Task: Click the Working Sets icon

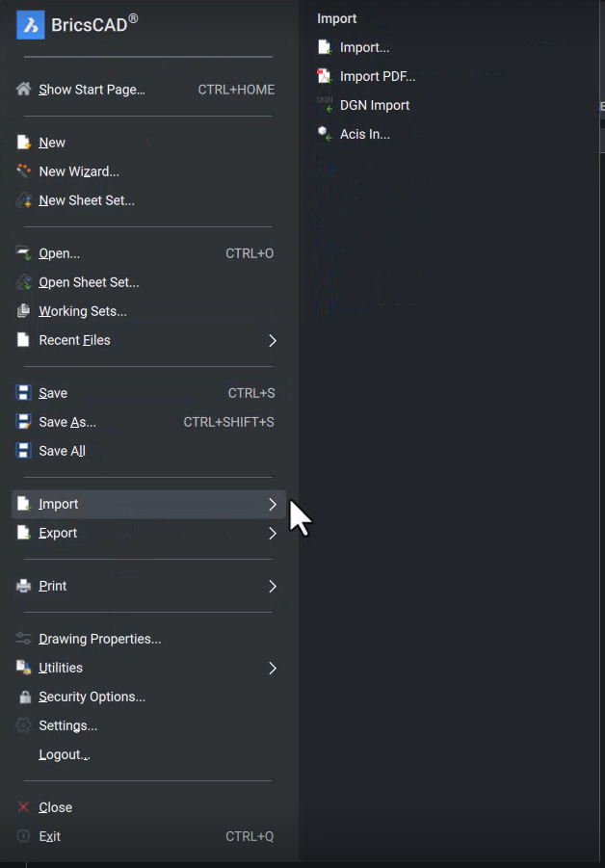Action: [21, 310]
